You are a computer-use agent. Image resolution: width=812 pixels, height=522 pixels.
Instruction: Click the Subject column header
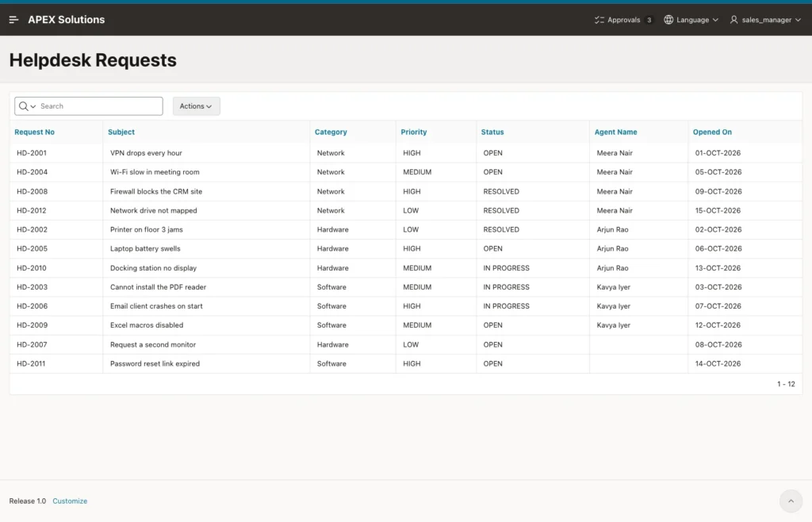tap(121, 132)
